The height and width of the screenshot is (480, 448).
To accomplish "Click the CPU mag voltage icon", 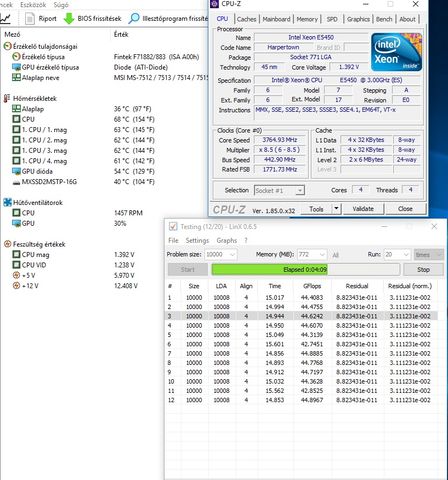I will tap(16, 254).
